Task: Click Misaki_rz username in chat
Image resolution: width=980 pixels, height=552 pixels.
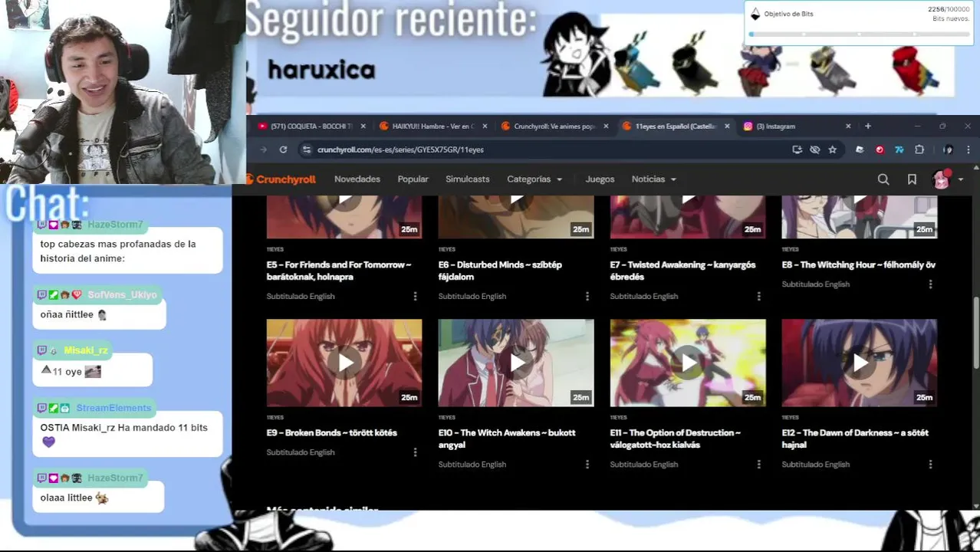Action: click(86, 350)
